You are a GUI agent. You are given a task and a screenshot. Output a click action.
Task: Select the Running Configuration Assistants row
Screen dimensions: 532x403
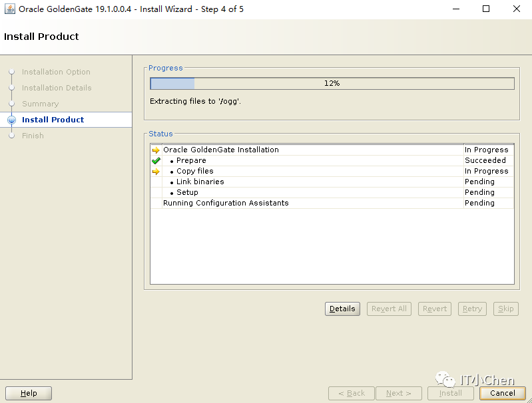[332, 203]
